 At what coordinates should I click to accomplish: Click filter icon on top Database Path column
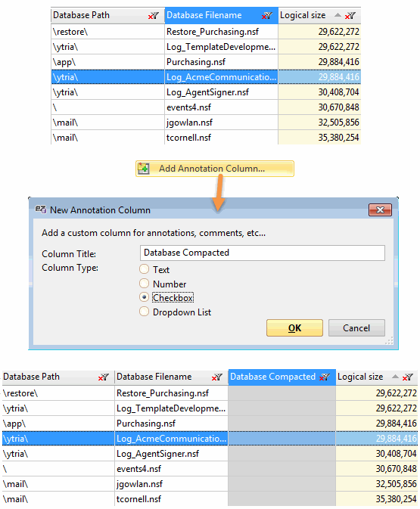coord(154,16)
